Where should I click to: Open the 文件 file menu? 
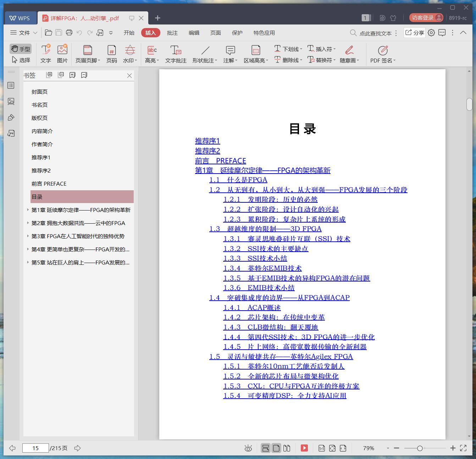[24, 33]
